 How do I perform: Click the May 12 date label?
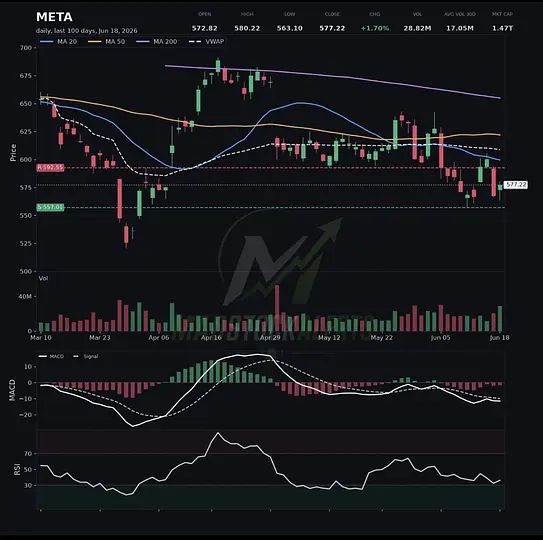coord(329,337)
